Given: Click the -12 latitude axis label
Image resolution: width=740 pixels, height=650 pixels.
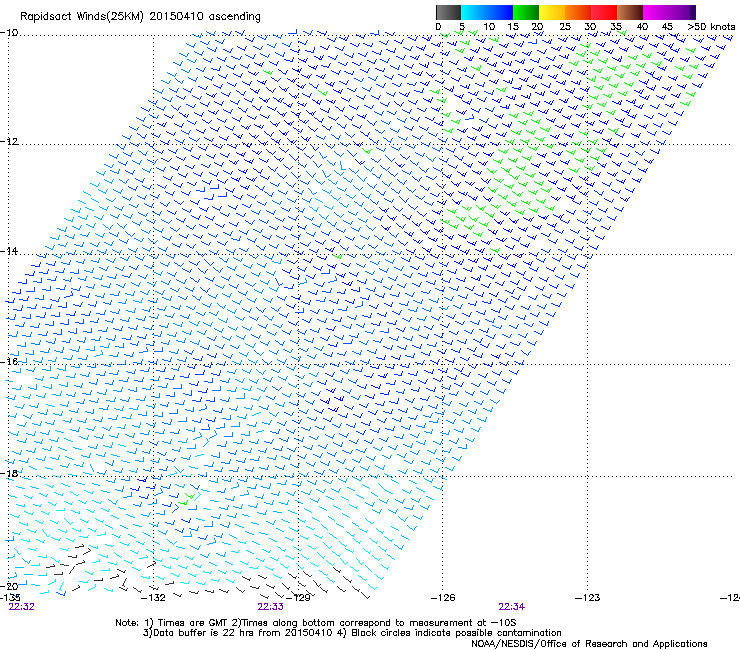Looking at the screenshot, I should tap(9, 142).
